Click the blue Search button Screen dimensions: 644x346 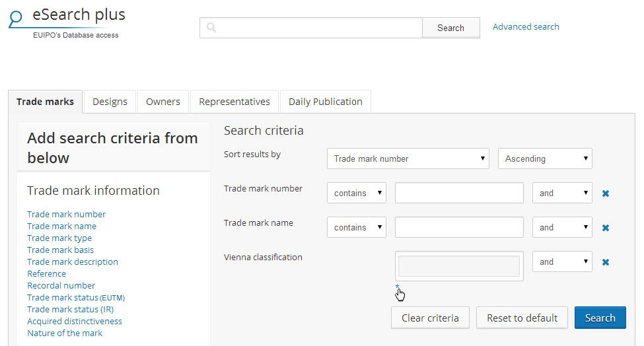pos(600,318)
